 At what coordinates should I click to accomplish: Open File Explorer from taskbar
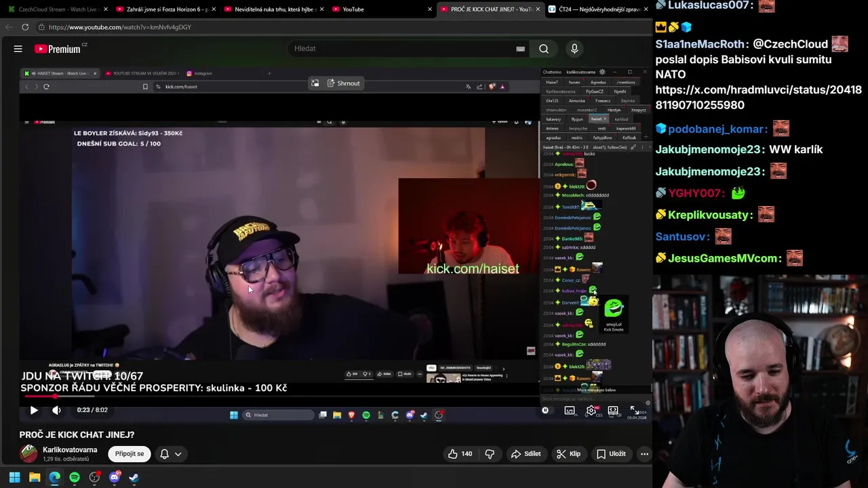click(x=35, y=477)
